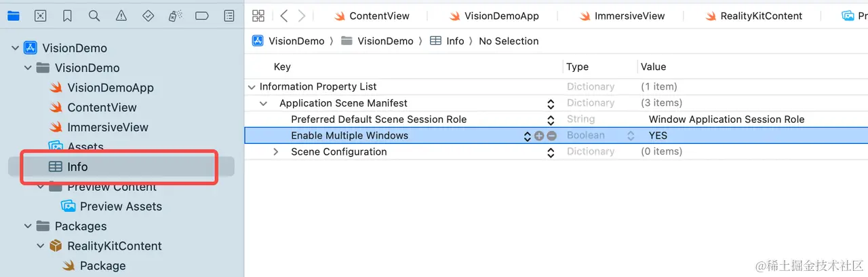Viewport: 868px width, 277px height.
Task: Show the bookmark navigator
Action: pos(67,16)
